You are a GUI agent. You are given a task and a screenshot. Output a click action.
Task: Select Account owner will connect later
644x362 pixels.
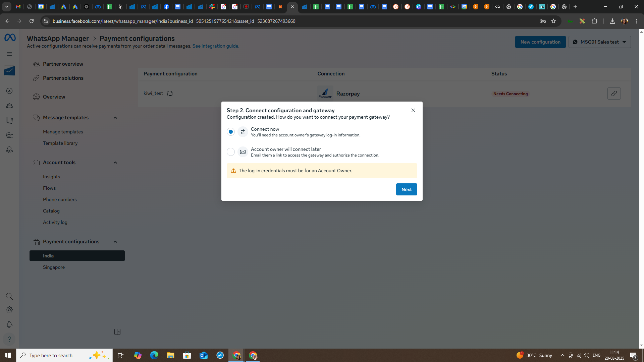point(231,152)
